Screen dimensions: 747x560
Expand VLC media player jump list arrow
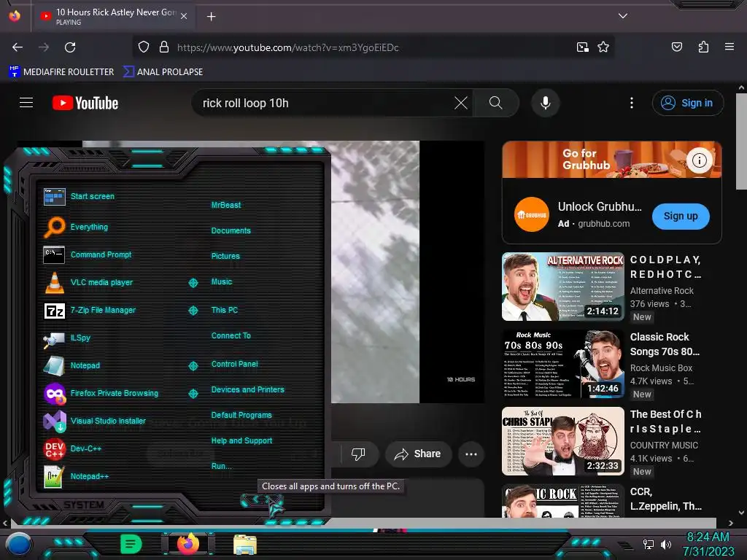(x=193, y=282)
